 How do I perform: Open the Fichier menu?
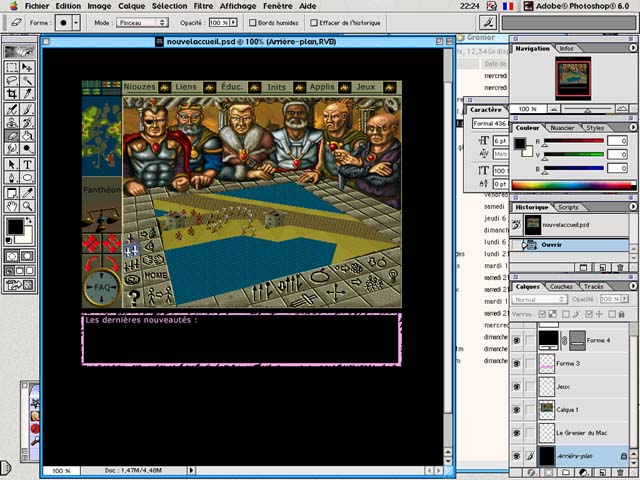37,6
